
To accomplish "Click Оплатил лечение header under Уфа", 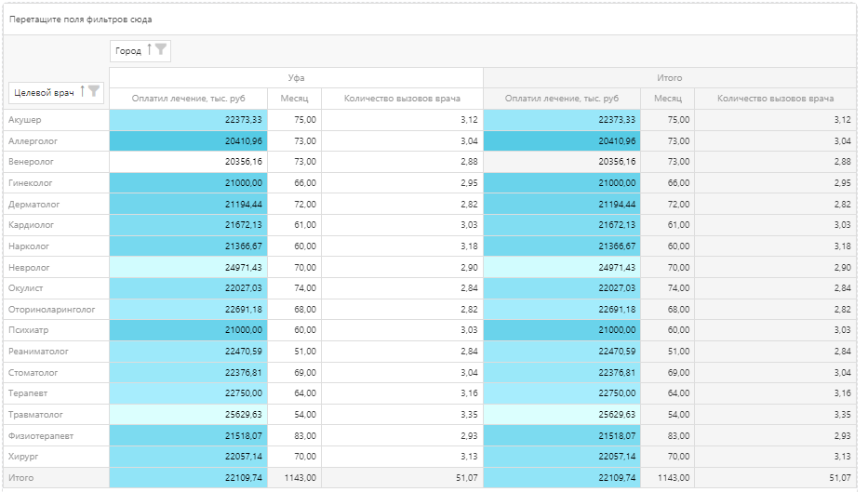I will (189, 99).
